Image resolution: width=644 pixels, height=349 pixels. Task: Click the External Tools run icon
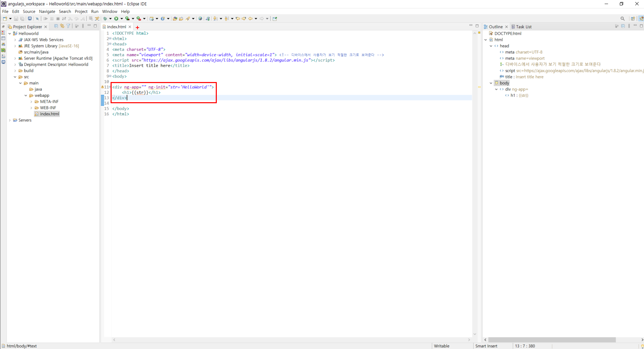[x=139, y=19]
